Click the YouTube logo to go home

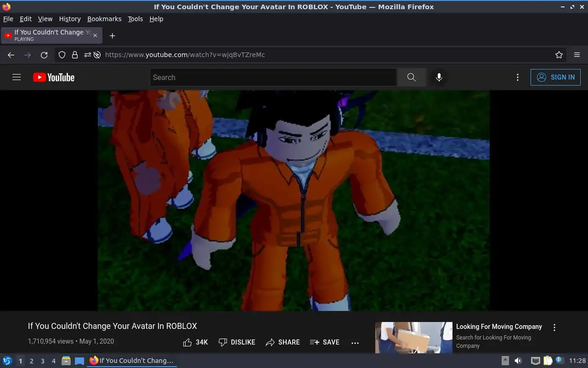(54, 77)
